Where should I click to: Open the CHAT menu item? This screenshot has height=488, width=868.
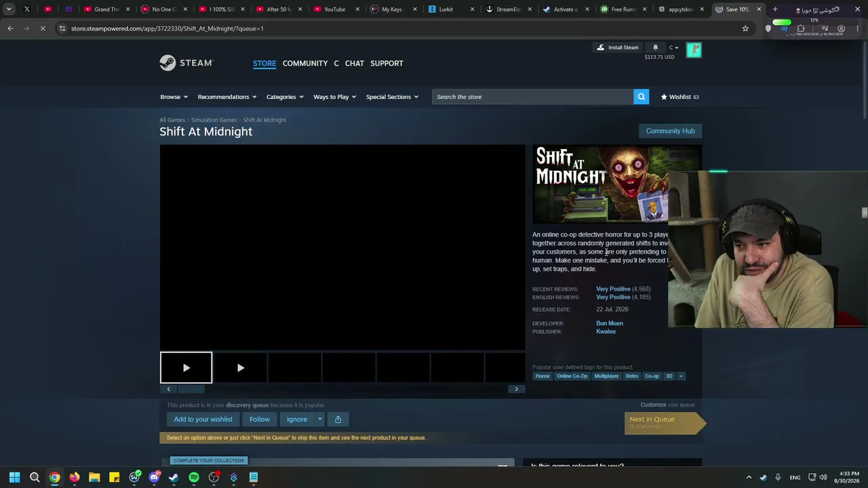click(355, 63)
